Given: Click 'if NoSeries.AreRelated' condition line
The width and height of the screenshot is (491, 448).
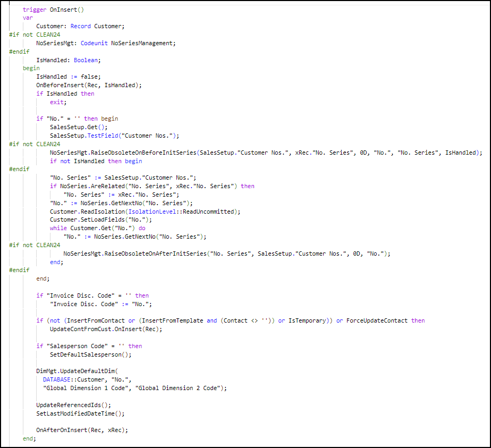Looking at the screenshot, I should (152, 186).
